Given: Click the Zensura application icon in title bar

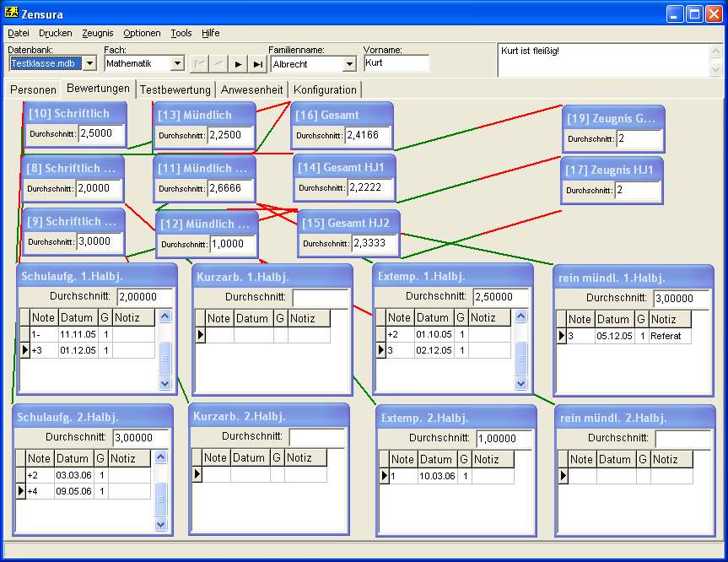Looking at the screenshot, I should click(x=11, y=13).
